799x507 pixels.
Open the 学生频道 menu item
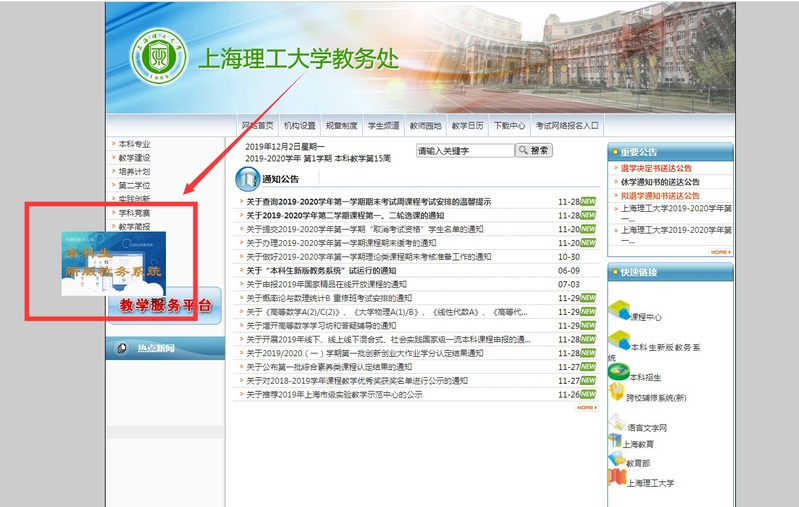pyautogui.click(x=384, y=125)
